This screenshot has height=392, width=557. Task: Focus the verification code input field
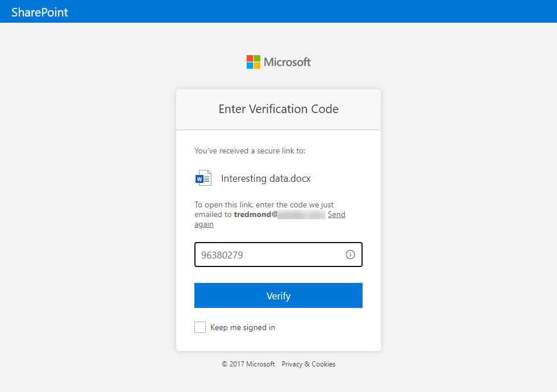(278, 255)
